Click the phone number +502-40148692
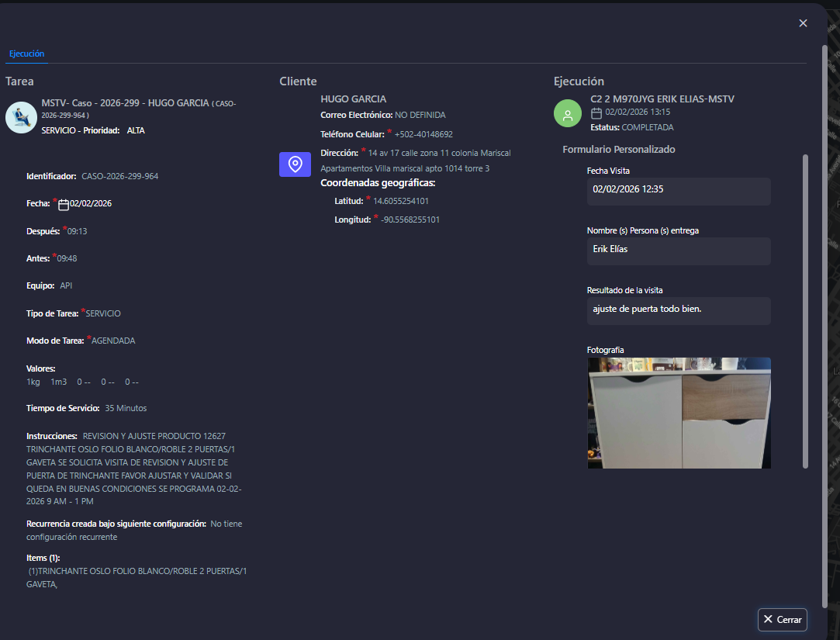The width and height of the screenshot is (840, 640). [423, 134]
